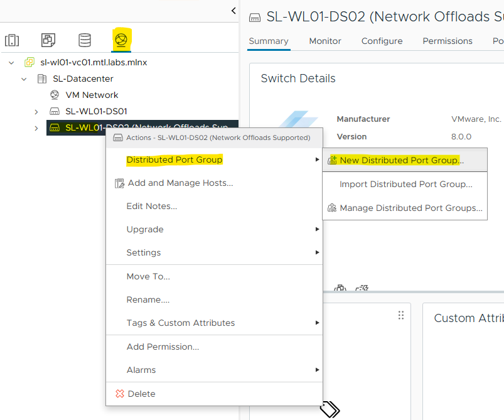Choose the Upgrade menu entry
The height and width of the screenshot is (420, 504).
point(214,229)
